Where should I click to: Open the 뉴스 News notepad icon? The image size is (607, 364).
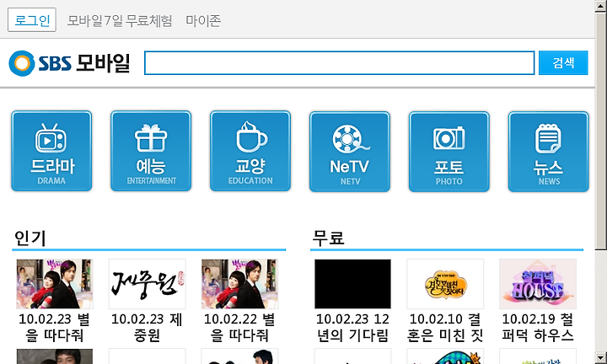pos(549,152)
